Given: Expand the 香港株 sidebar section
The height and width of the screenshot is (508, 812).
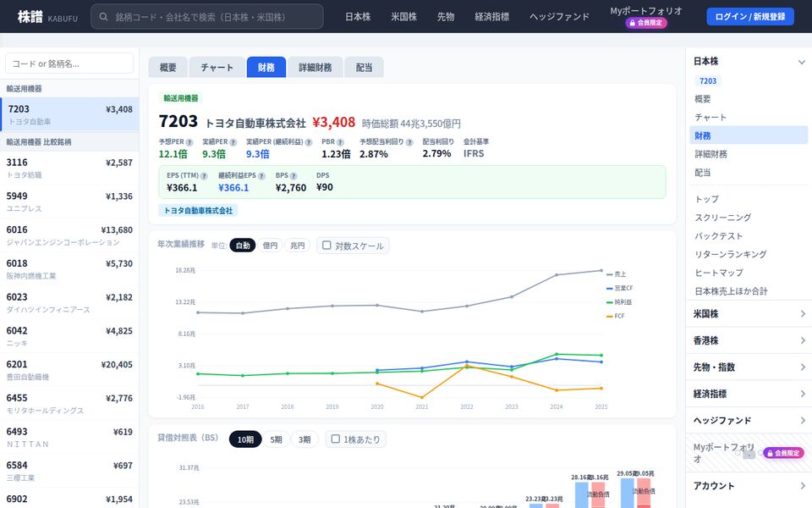Looking at the screenshot, I should (x=749, y=340).
